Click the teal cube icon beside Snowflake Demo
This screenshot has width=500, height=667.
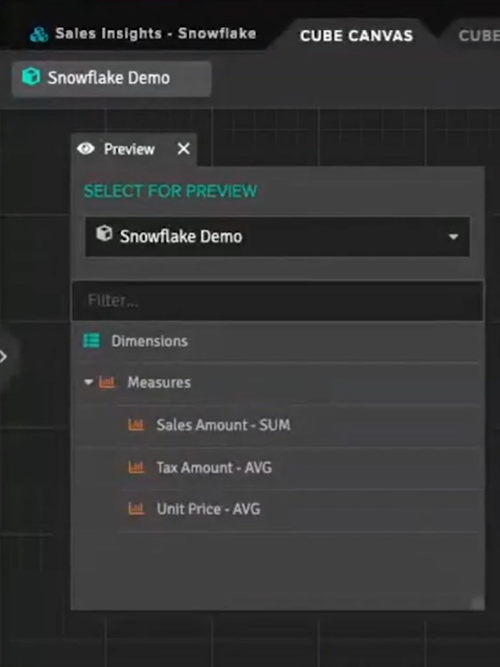[x=31, y=77]
